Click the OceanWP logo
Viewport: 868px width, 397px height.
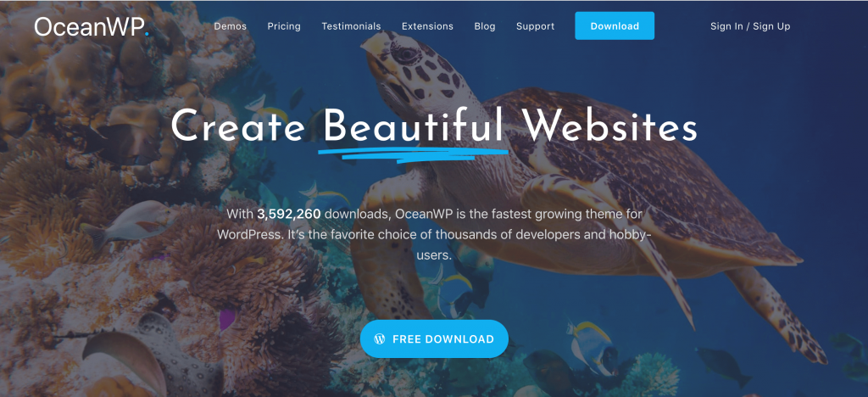pyautogui.click(x=92, y=26)
